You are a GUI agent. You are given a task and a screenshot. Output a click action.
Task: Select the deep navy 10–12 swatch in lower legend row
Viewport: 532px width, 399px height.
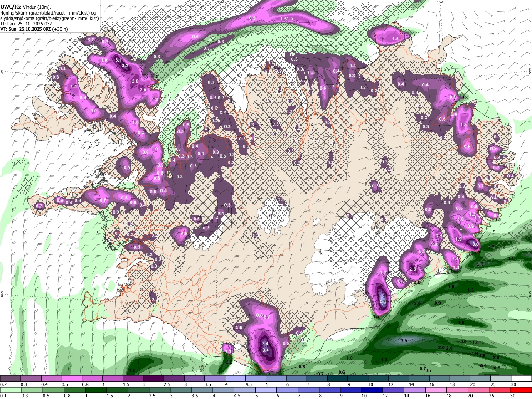pos(372,390)
